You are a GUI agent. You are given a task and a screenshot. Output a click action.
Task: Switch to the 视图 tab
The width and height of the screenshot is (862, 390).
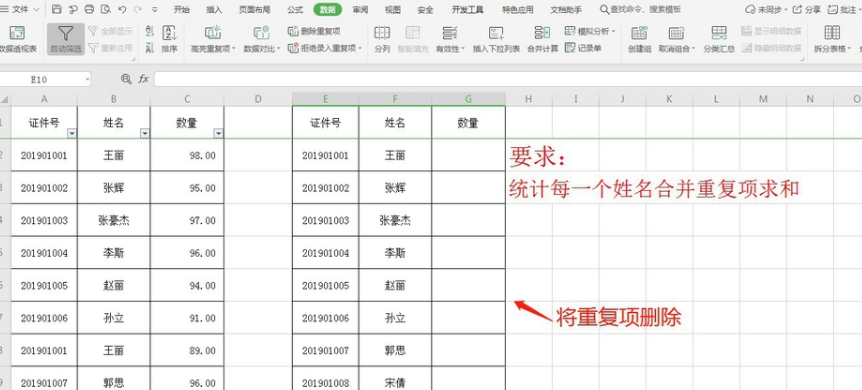click(393, 9)
